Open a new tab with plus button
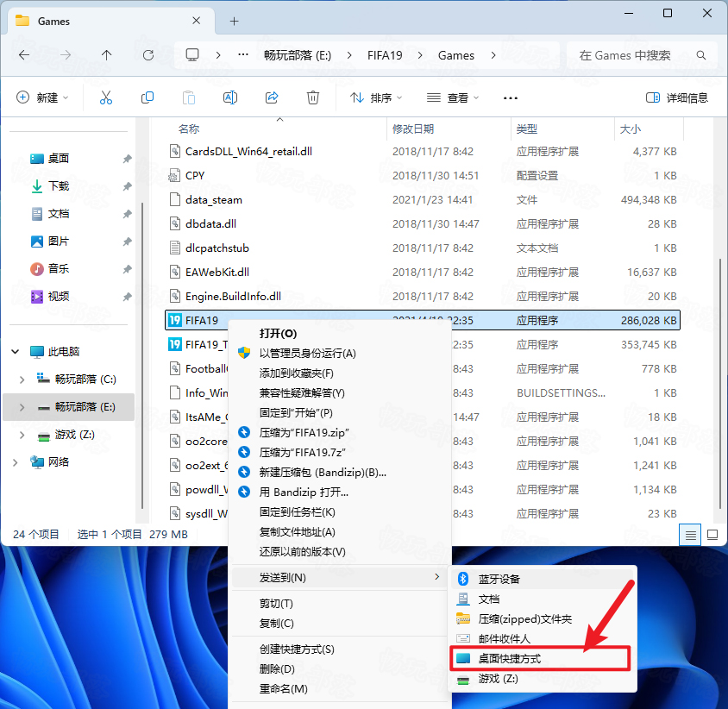 tap(235, 21)
